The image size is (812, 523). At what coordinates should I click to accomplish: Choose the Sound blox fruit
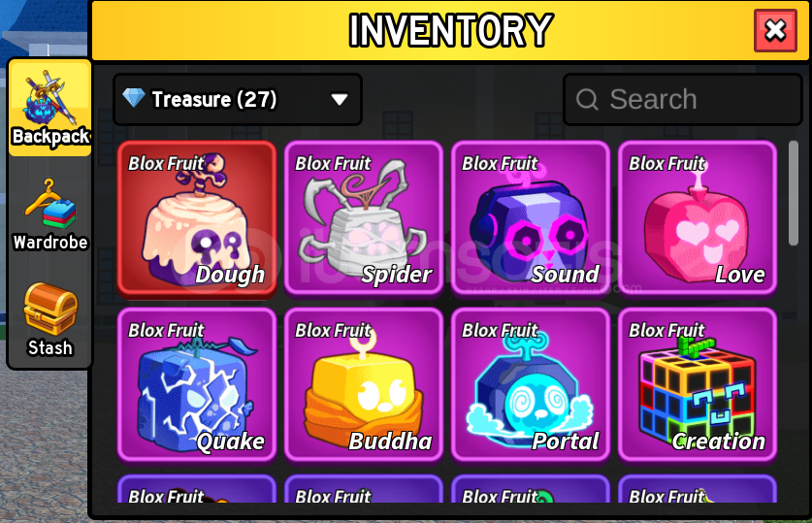click(x=531, y=218)
